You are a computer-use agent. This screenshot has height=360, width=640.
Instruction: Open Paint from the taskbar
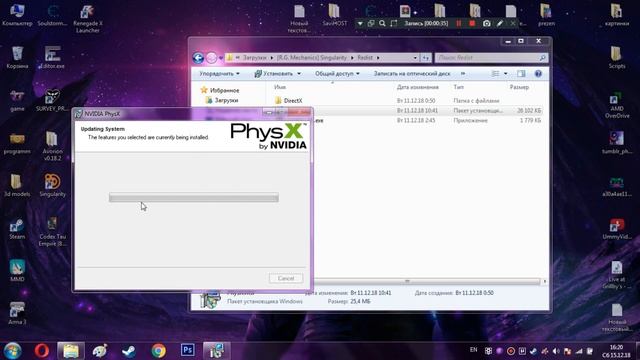pyautogui.click(x=100, y=351)
